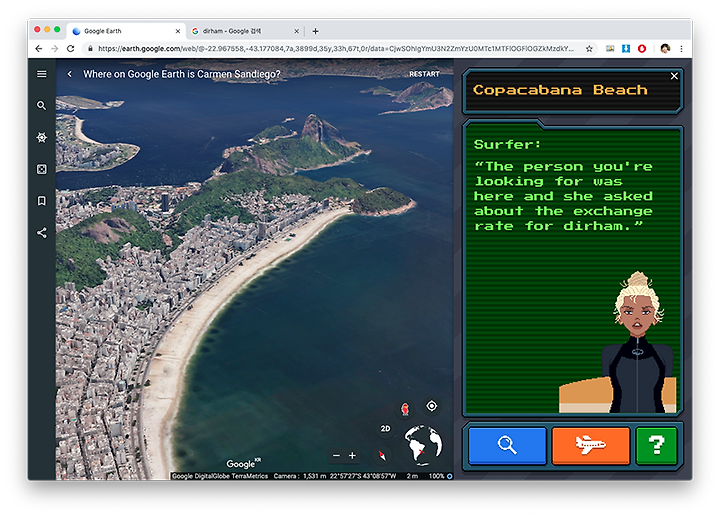Screen dimensions: 720x517
Task: Go back using arrow beside Carmen Sandiego title
Action: (69, 74)
